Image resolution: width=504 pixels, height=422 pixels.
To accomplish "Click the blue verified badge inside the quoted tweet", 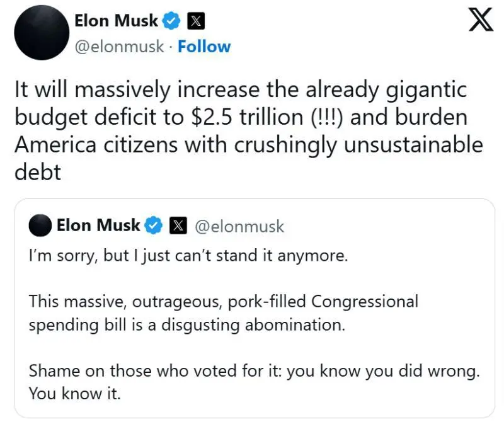I will (x=153, y=225).
